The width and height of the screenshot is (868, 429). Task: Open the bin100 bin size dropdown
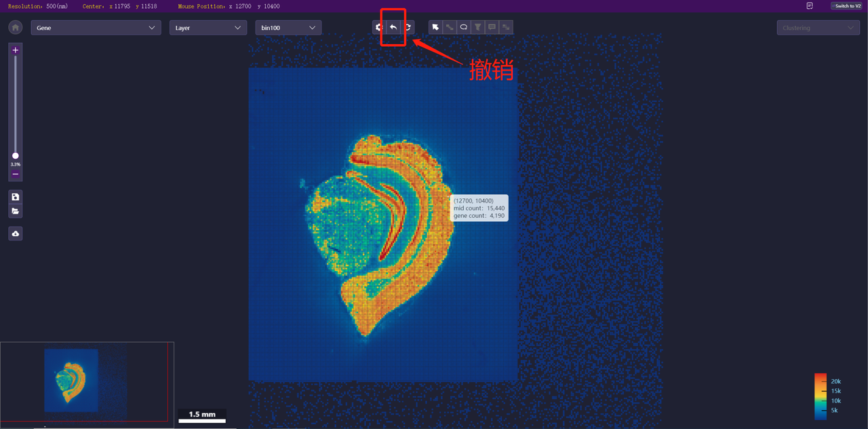288,28
